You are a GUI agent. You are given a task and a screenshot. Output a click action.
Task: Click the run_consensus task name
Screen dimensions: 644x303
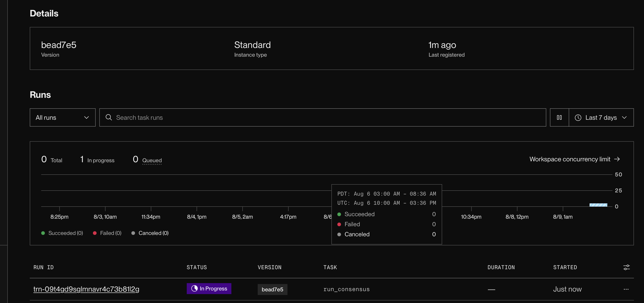(346, 289)
